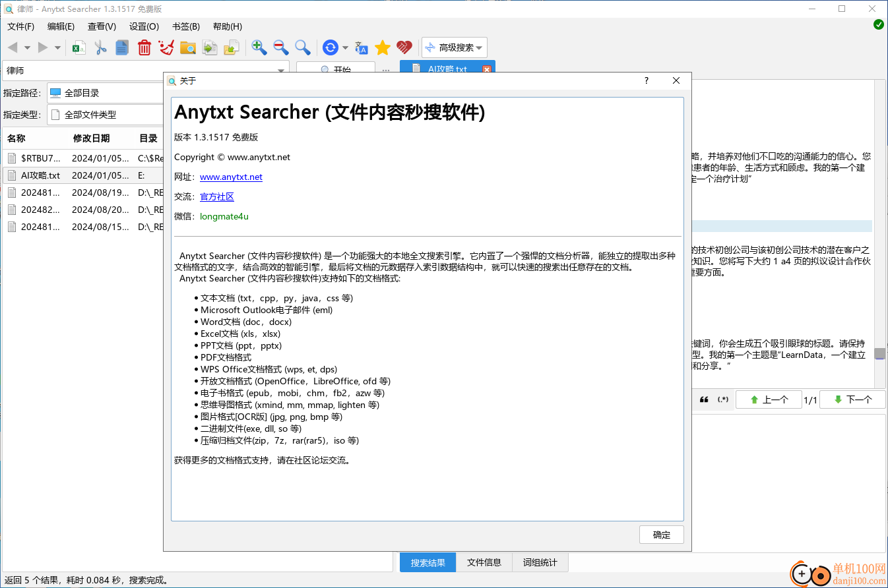Expand the search keyword history dropdown
Viewport: 888px width, 588px height.
tap(282, 71)
